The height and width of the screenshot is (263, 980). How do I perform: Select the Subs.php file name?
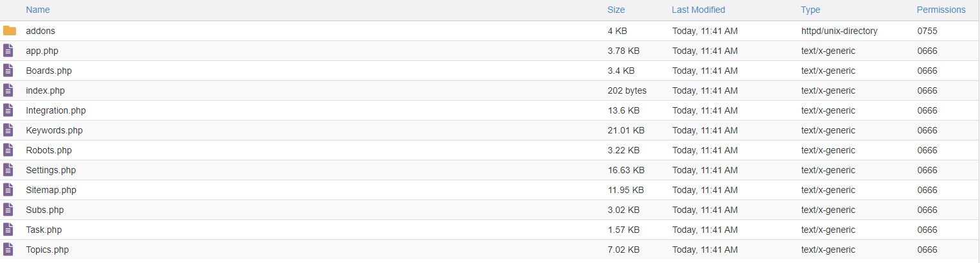click(45, 210)
